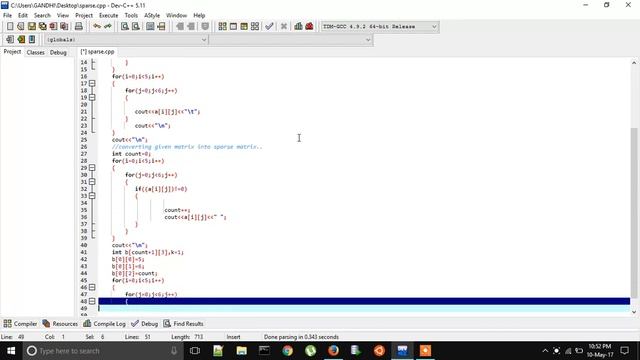Collapse the code fold at line 46

point(92,287)
